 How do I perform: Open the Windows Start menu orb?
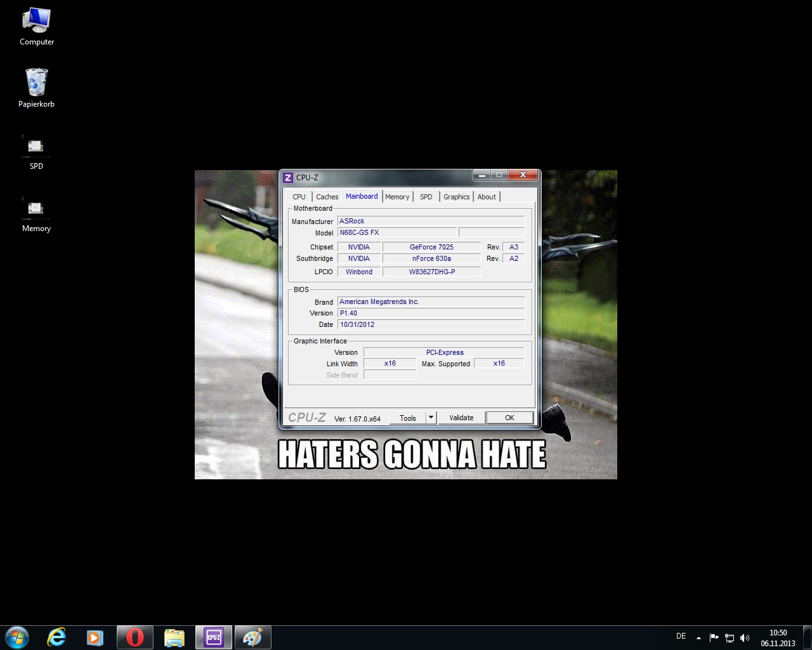[17, 637]
